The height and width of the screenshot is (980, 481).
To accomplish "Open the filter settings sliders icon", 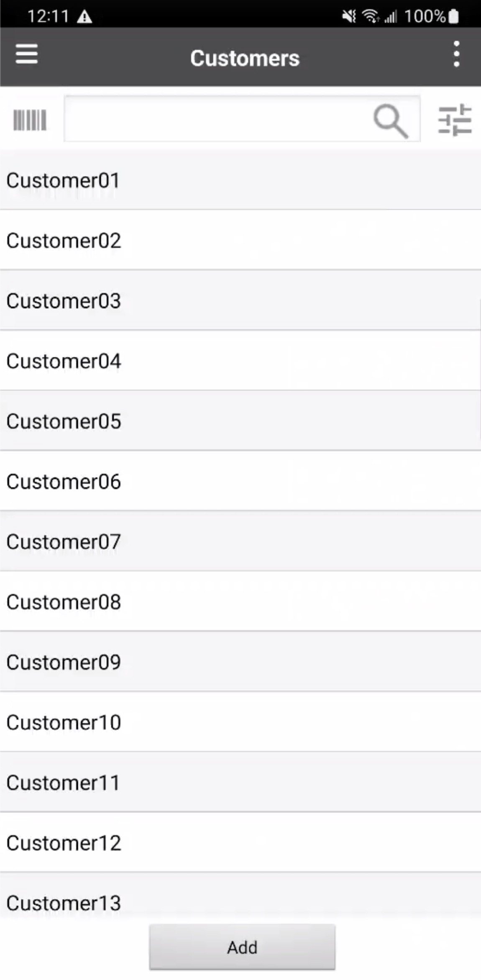I will pos(455,120).
